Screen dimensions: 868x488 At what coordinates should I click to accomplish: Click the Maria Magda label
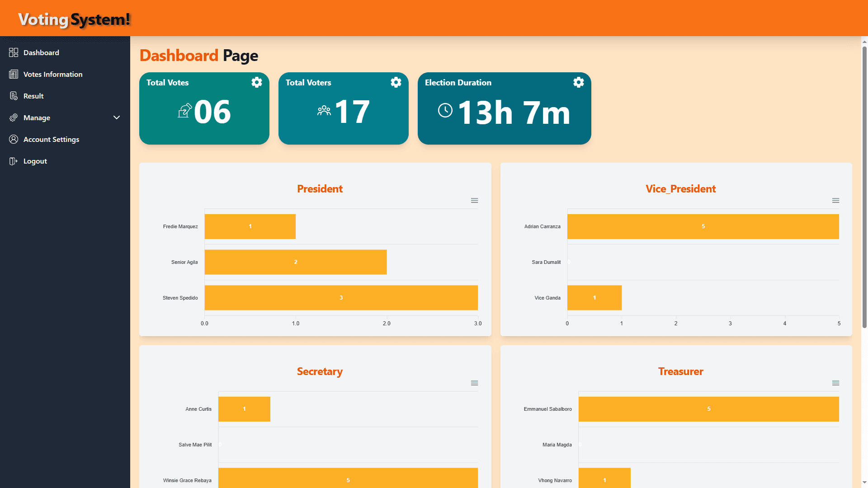(557, 445)
